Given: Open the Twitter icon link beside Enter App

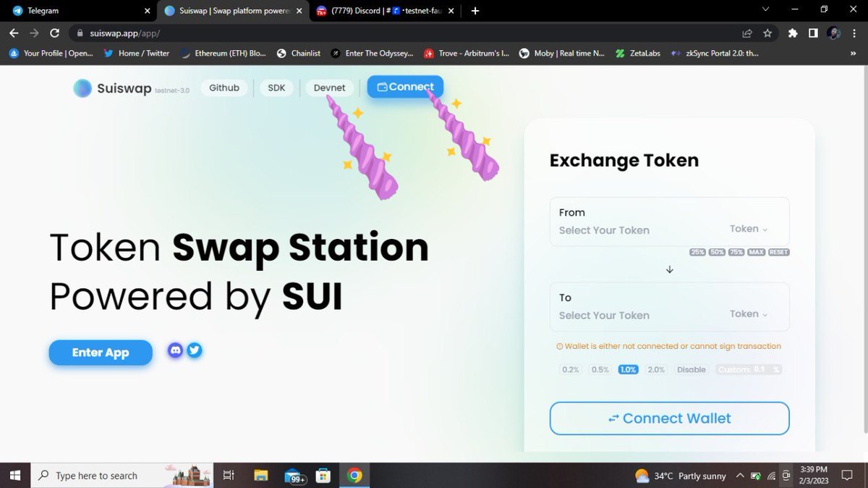Looking at the screenshot, I should (194, 350).
